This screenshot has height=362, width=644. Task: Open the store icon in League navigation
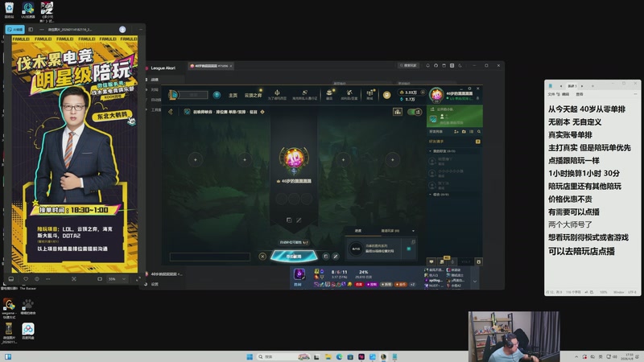(x=369, y=94)
